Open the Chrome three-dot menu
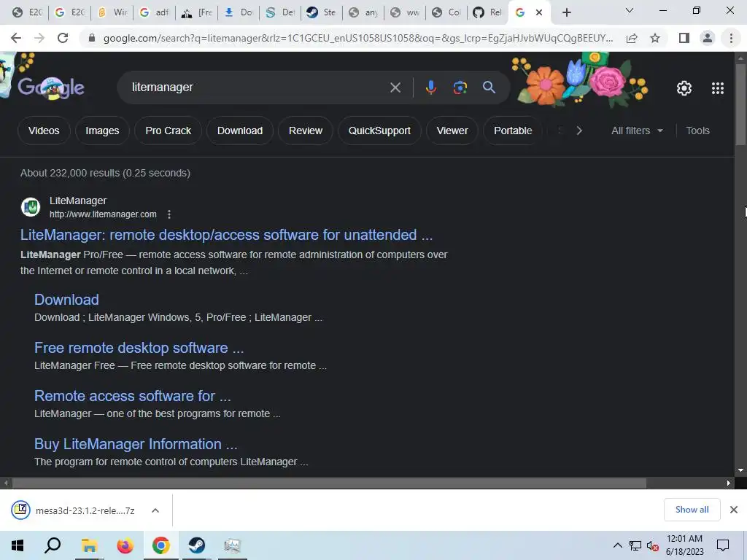The height and width of the screenshot is (560, 747). 731,38
